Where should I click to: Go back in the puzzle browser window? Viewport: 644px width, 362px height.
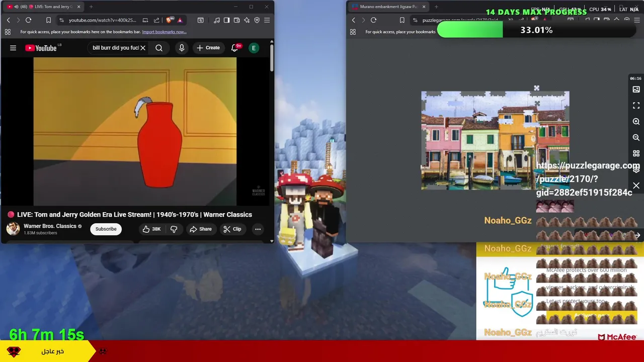pos(353,20)
